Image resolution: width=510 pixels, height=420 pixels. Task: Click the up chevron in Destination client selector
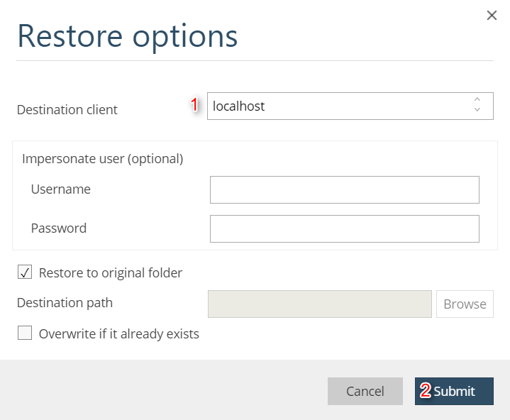tap(477, 99)
